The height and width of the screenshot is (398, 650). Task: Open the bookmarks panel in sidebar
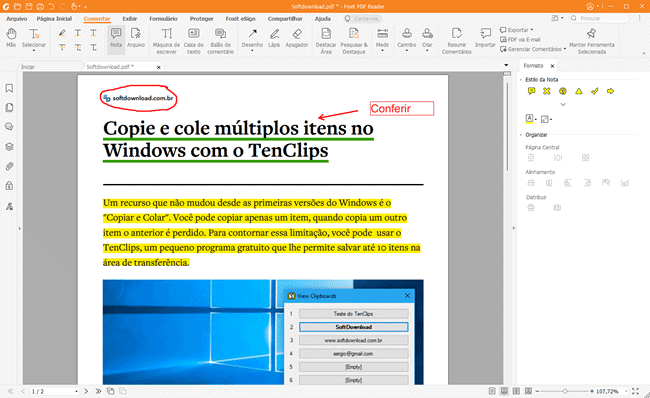(9, 88)
